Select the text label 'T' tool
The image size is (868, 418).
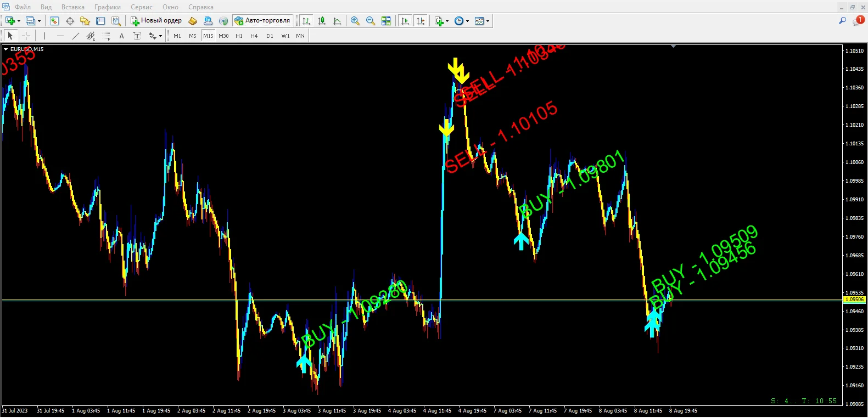137,36
